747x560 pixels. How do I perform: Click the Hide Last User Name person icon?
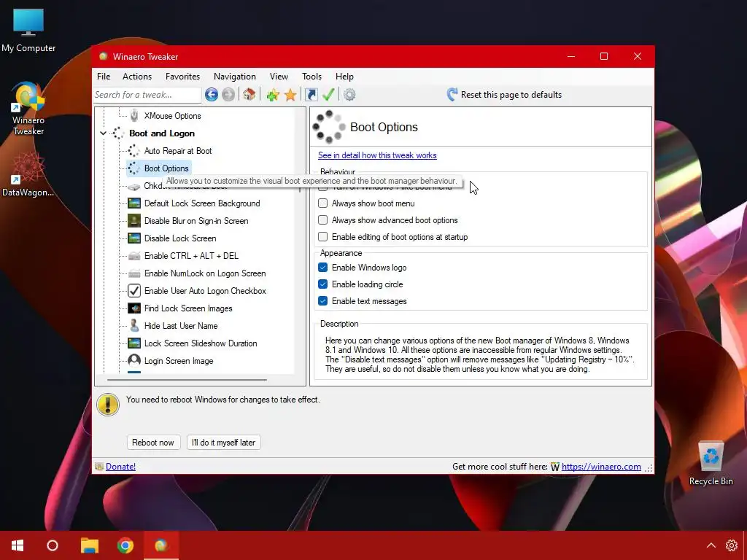pos(134,326)
